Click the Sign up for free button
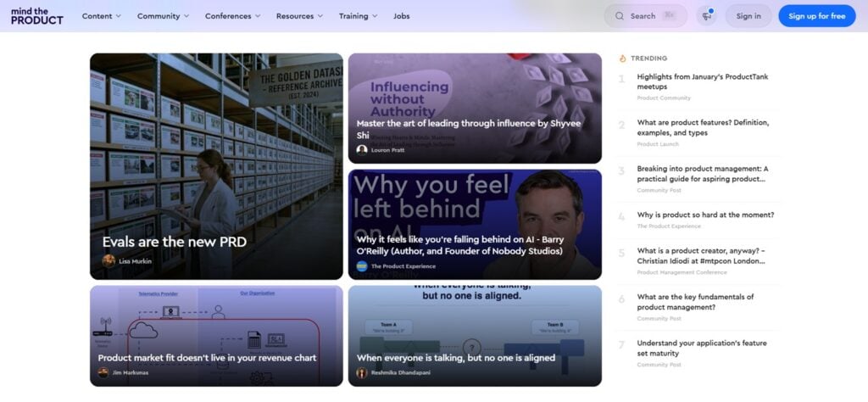 point(816,16)
